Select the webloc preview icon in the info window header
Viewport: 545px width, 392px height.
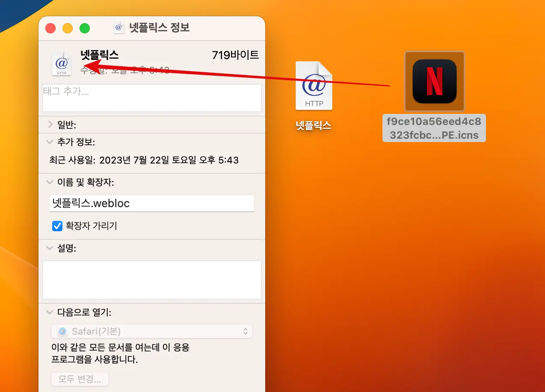[62, 64]
